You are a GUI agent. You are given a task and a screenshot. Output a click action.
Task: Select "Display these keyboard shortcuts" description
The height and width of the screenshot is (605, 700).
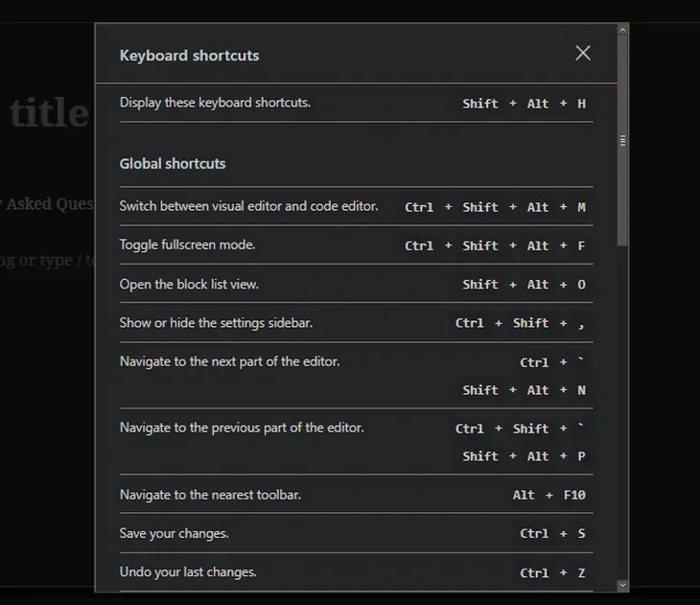click(x=215, y=103)
